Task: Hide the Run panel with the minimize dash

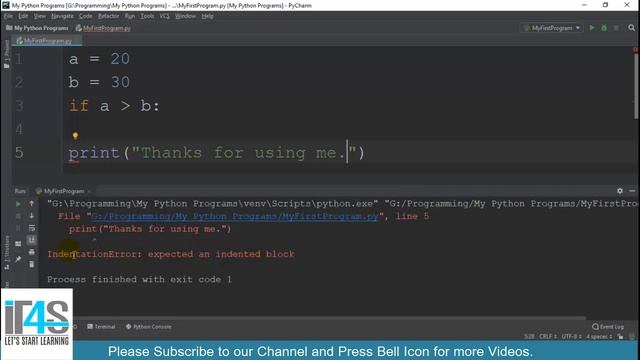Action: click(x=632, y=191)
